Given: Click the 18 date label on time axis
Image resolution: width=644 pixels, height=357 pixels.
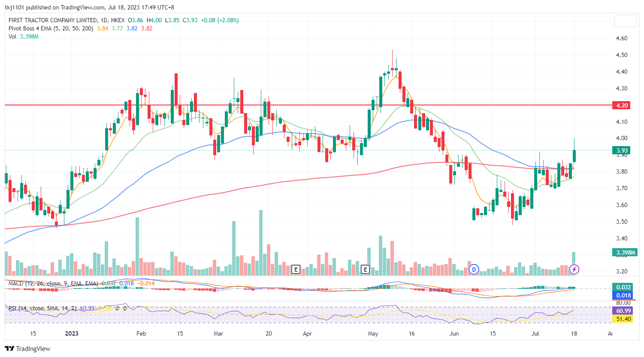Looking at the screenshot, I should pos(574,333).
